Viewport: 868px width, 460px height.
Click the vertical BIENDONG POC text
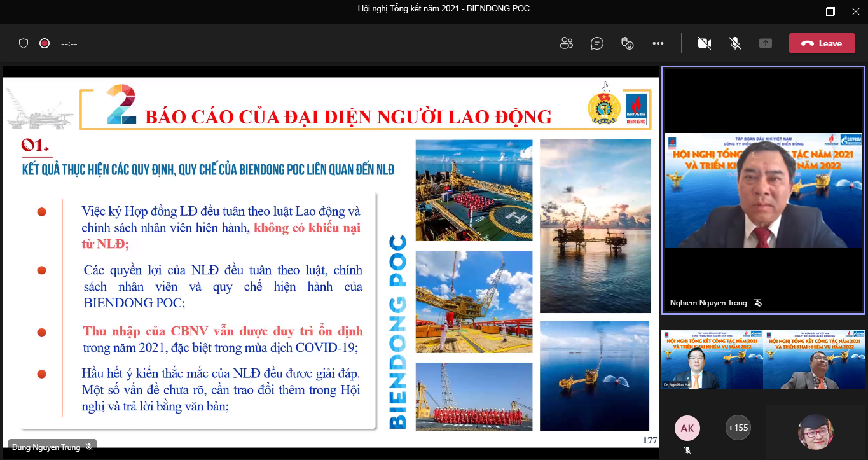pyautogui.click(x=397, y=331)
